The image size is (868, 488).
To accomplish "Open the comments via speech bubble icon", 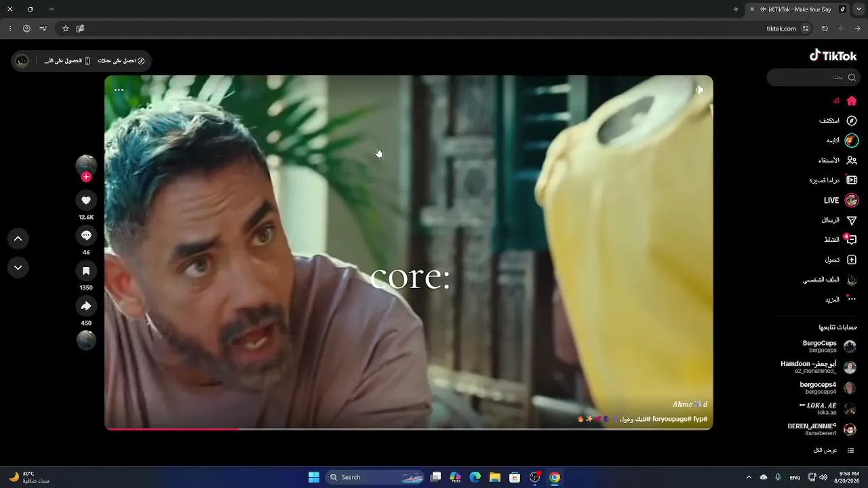I will click(x=86, y=236).
